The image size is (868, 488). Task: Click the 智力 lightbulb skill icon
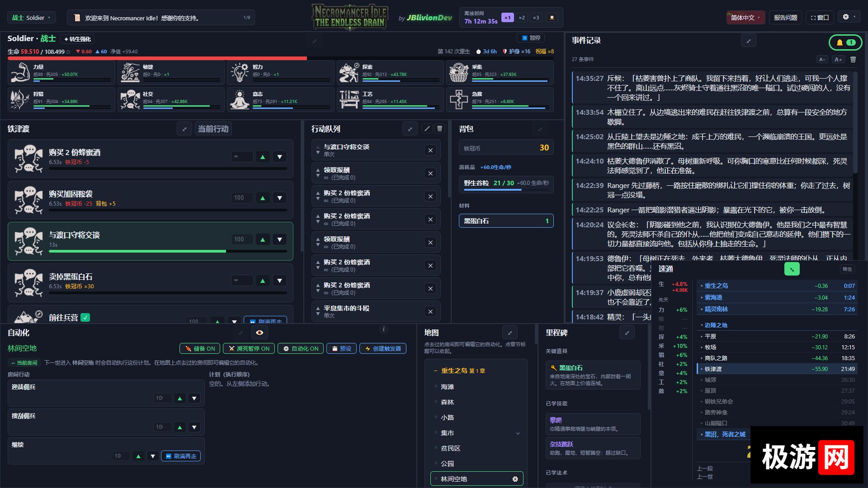[x=240, y=72]
